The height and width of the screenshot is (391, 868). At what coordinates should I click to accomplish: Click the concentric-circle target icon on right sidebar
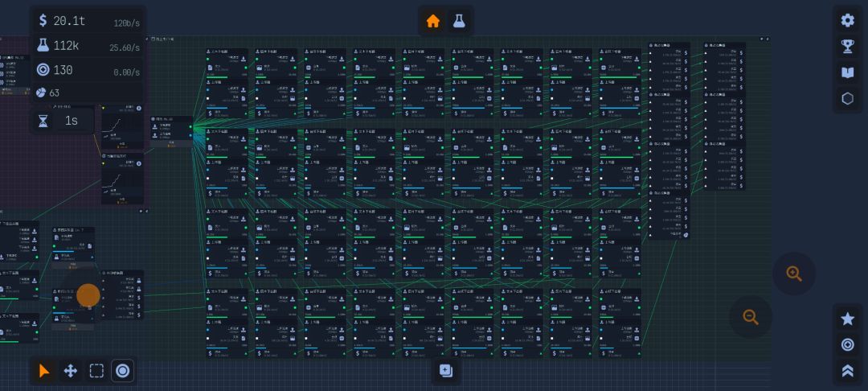tap(848, 344)
